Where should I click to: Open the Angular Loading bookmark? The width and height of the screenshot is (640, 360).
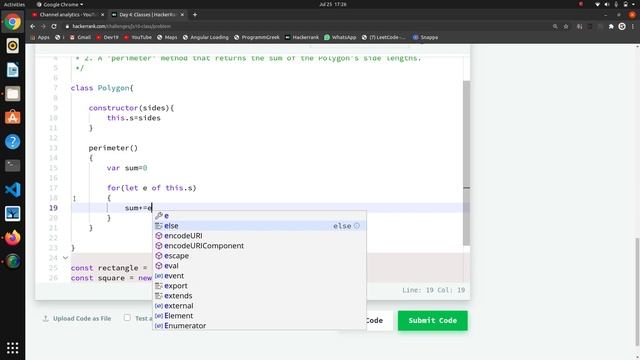[x=206, y=37]
